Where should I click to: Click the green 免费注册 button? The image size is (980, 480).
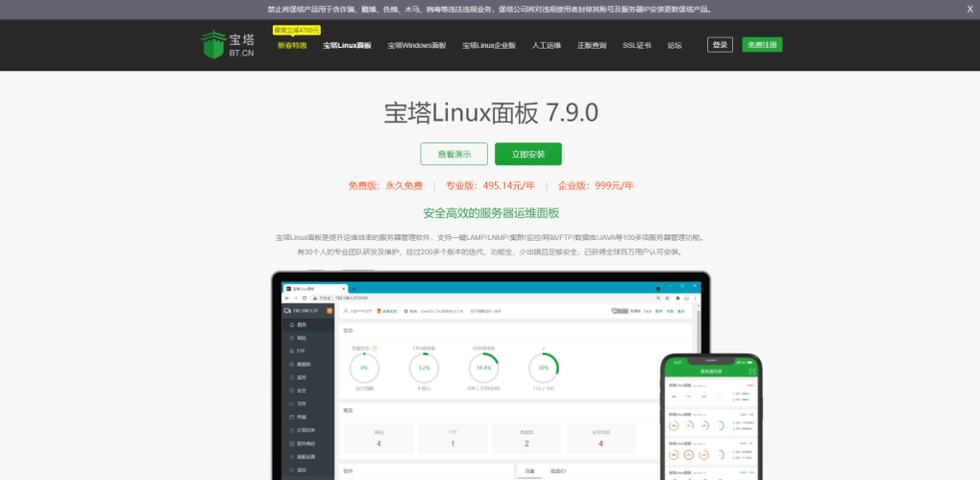763,45
